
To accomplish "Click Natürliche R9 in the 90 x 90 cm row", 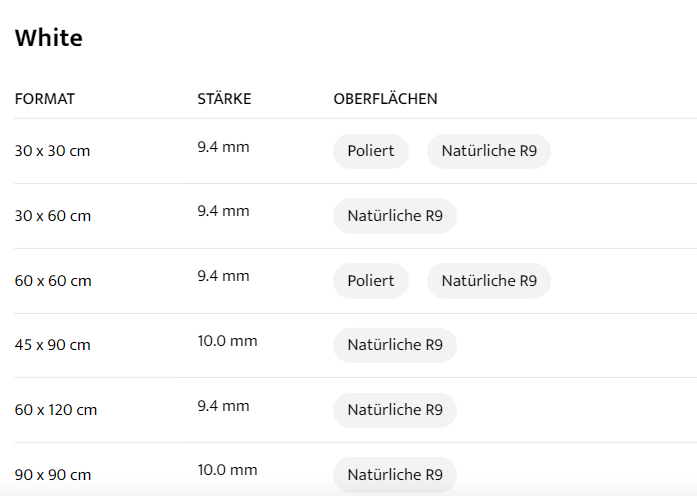I will pyautogui.click(x=394, y=474).
